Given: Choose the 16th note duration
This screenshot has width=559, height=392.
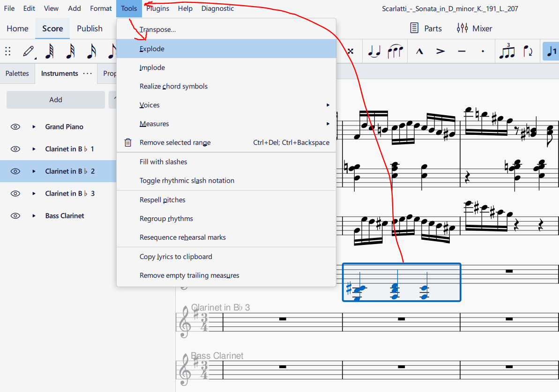Looking at the screenshot, I should (91, 52).
